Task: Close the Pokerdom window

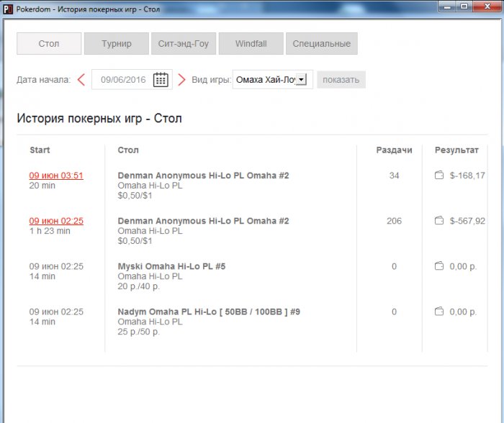Action: click(487, 6)
